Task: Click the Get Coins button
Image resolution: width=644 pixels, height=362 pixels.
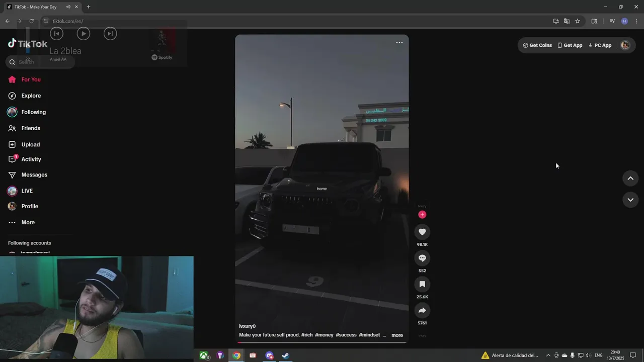Action: 537,45
